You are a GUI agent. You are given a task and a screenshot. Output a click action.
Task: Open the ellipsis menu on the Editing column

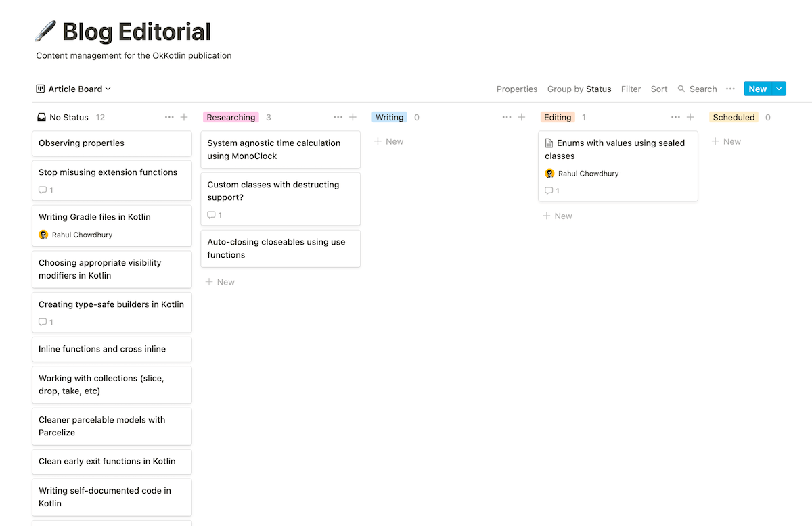click(x=676, y=117)
